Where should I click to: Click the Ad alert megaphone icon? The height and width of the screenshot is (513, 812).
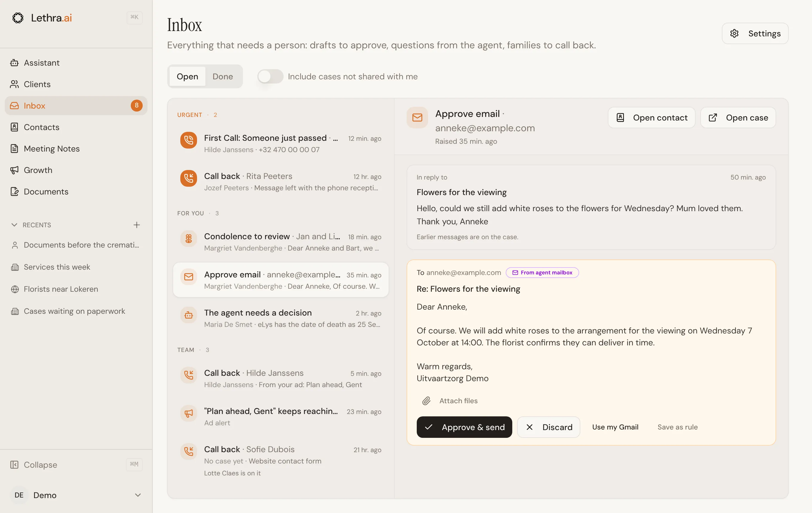click(188, 413)
